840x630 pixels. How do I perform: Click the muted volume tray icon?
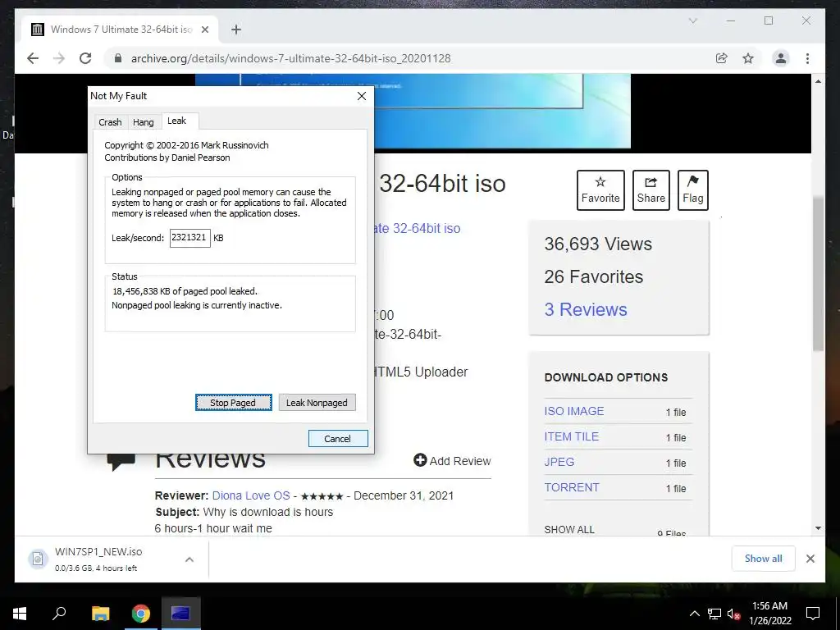734,614
